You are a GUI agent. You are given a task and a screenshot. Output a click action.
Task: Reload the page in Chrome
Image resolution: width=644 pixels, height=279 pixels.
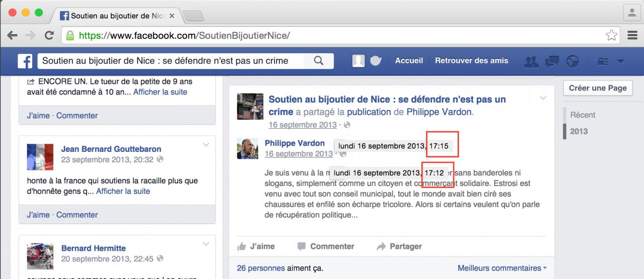(x=49, y=35)
